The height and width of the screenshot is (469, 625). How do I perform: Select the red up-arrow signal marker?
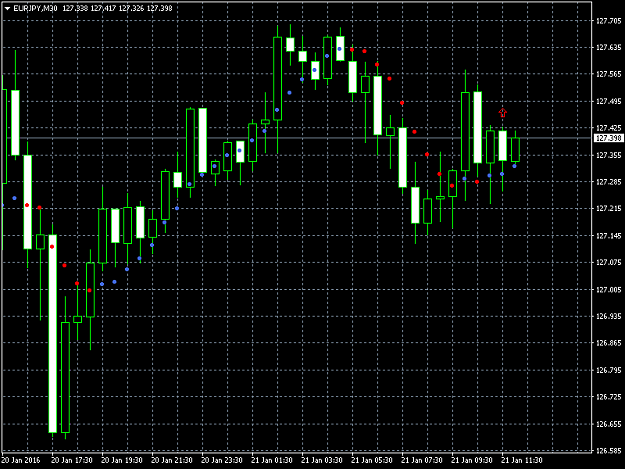503,113
